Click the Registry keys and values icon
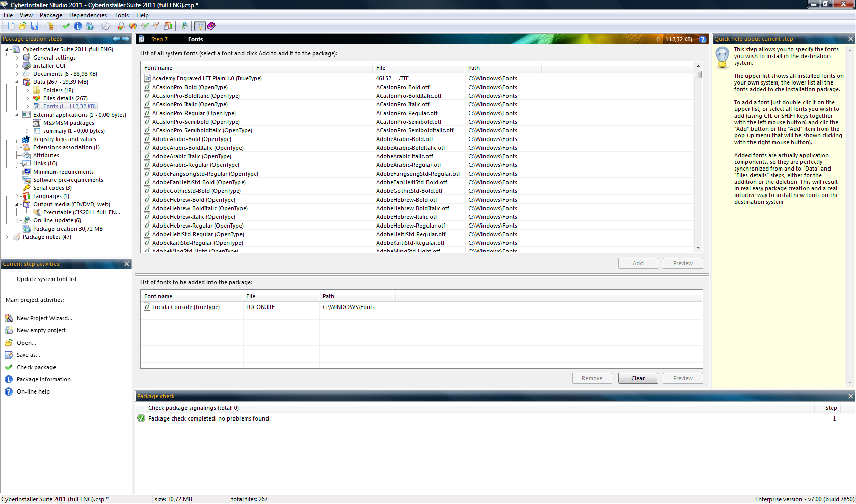Screen dimensions: 856x504 click(x=26, y=139)
